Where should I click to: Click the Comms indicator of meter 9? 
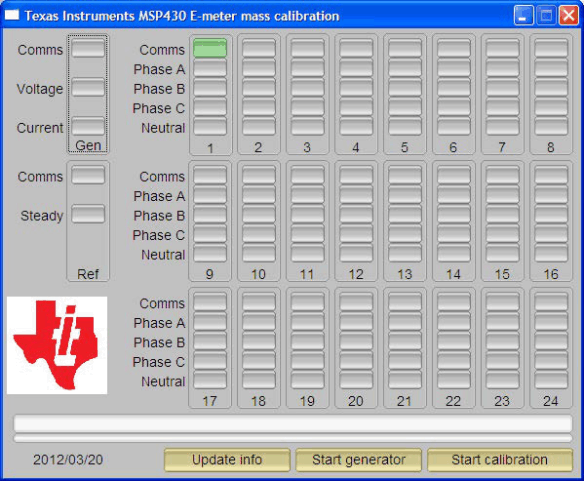point(210,175)
